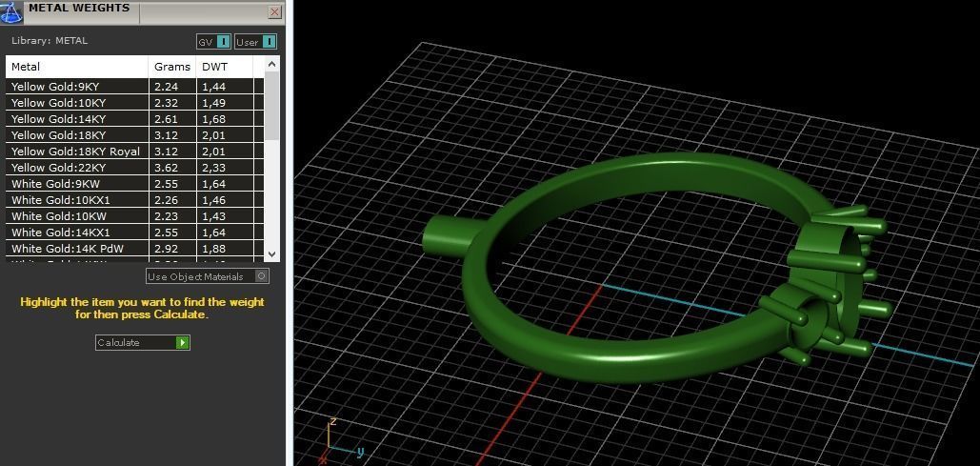Select the White Gold:14K PdW row
This screenshot has height=466, width=980.
134,249
